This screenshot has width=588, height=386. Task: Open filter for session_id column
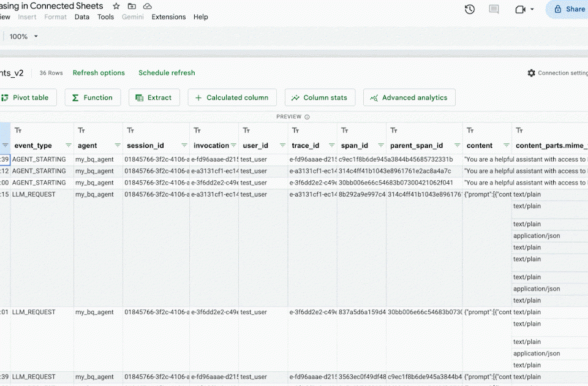184,145
